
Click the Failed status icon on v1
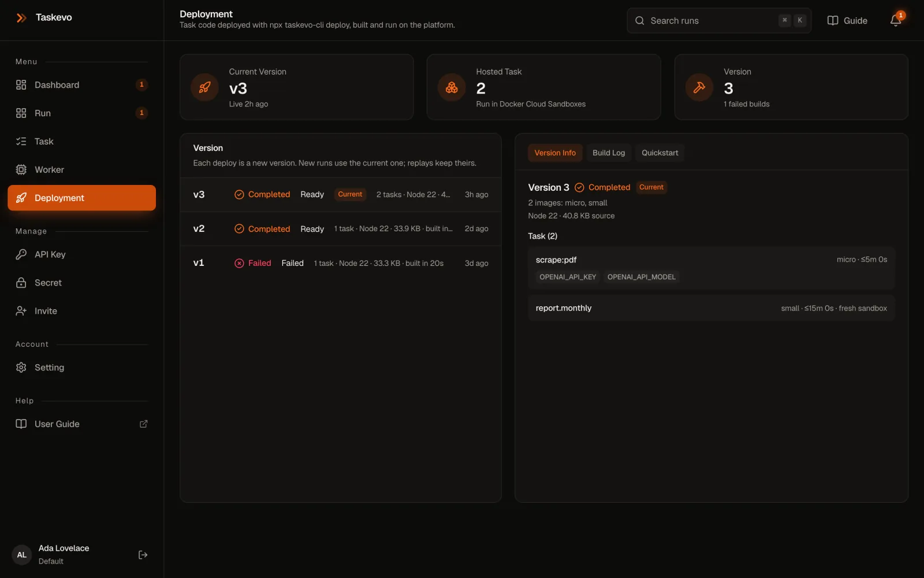[239, 263]
